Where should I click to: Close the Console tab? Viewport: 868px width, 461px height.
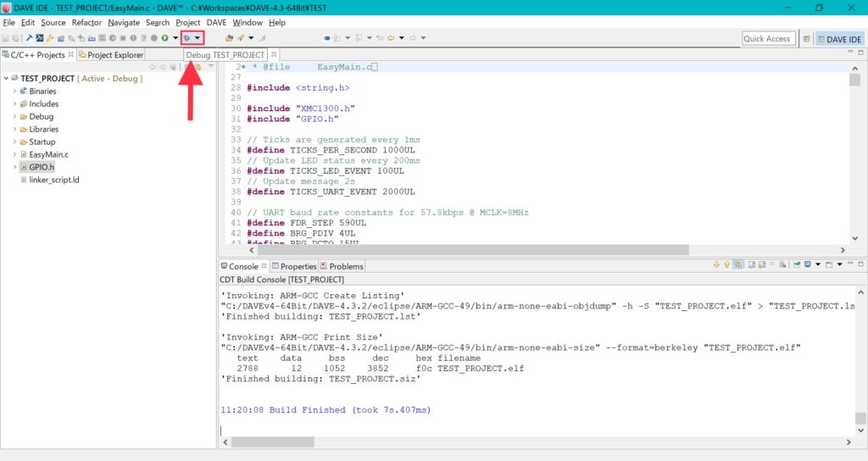click(264, 266)
